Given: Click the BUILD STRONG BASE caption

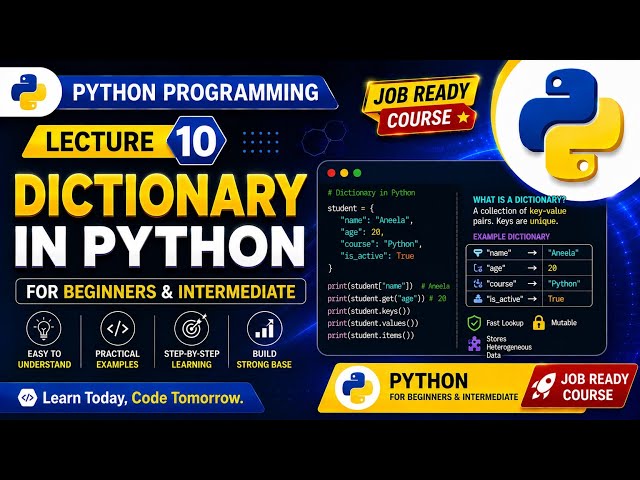Looking at the screenshot, I should (264, 359).
